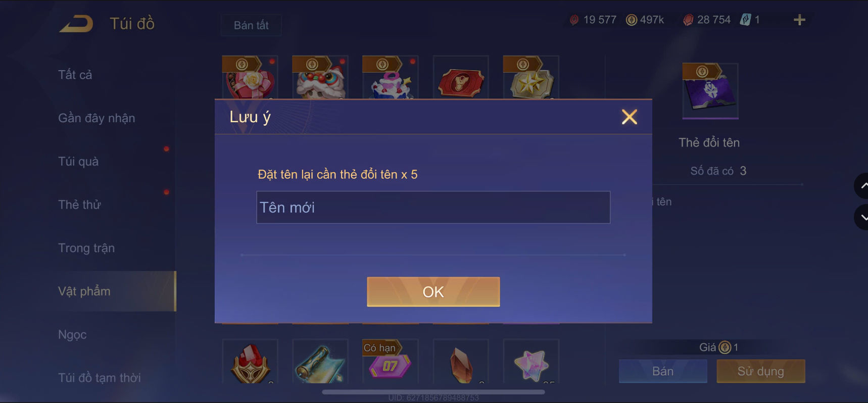Select the pink star crystal item
Viewport: 868px width, 403px height.
pyautogui.click(x=531, y=362)
